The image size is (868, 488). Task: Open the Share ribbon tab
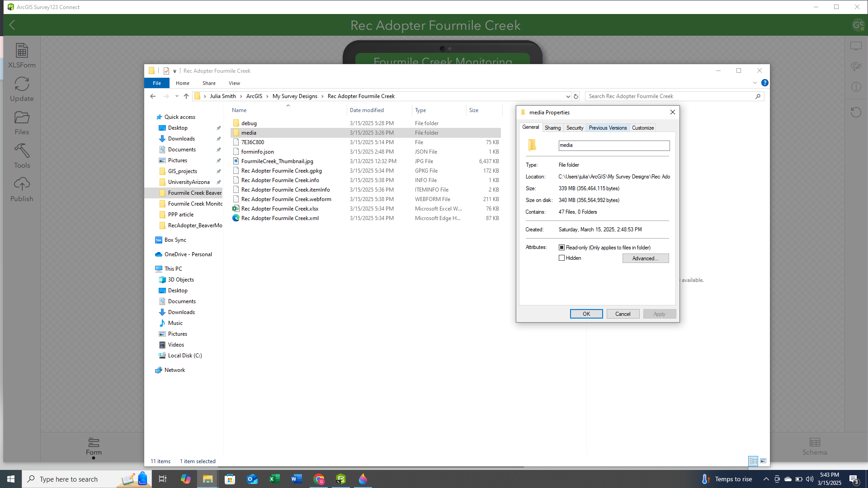click(x=209, y=83)
